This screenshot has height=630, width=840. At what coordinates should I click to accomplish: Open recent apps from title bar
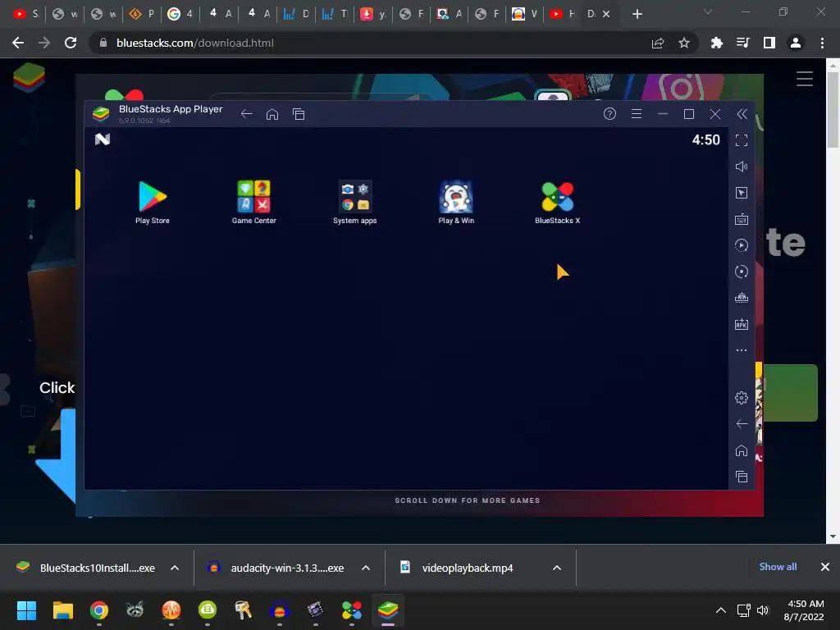click(x=299, y=113)
